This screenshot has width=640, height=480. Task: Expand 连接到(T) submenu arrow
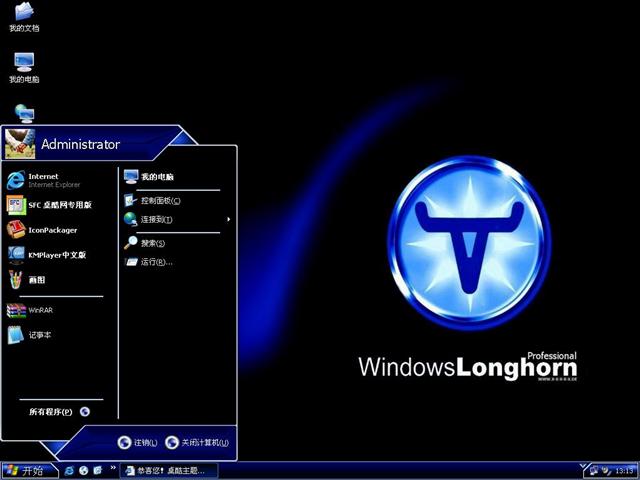[228, 219]
